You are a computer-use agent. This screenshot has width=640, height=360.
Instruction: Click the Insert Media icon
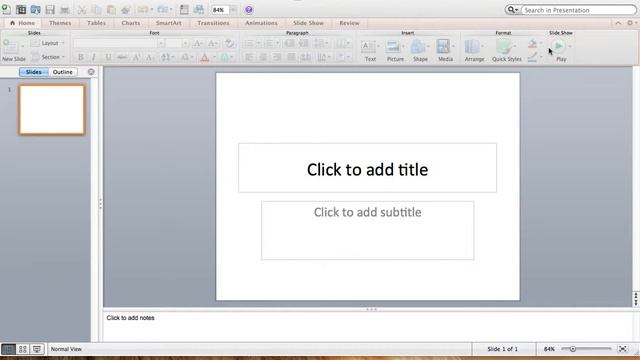443,47
